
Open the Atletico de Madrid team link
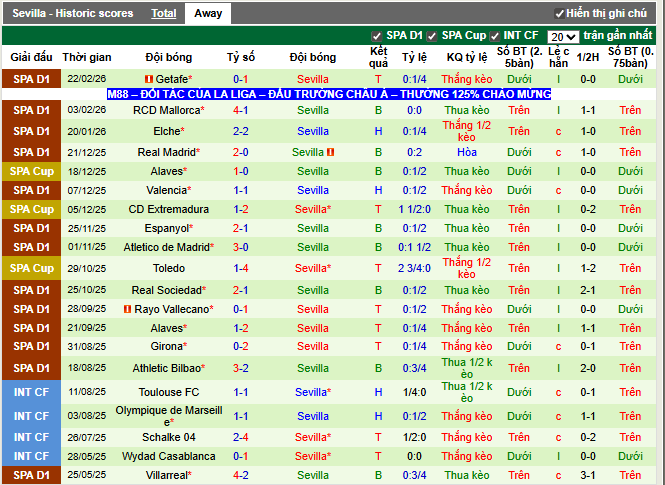pos(167,247)
